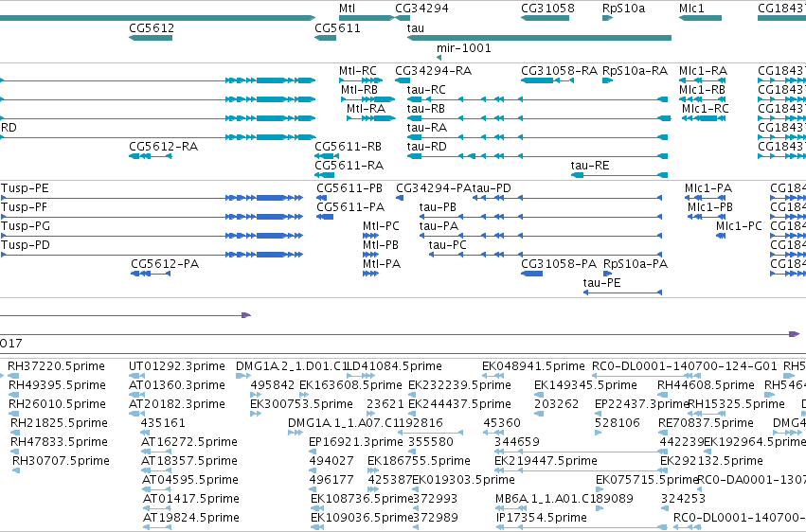Click the RH49395.5prime EST label
Image resolution: width=806 pixels, height=532 pixels.
(x=57, y=385)
